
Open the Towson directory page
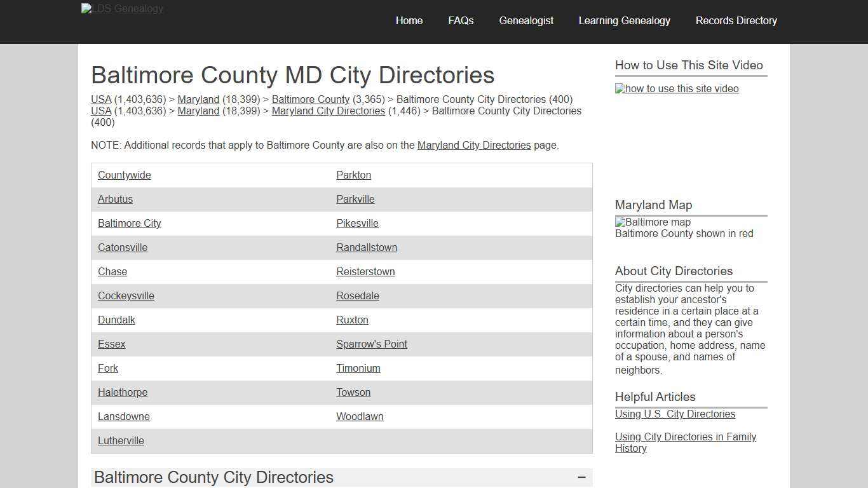point(353,392)
